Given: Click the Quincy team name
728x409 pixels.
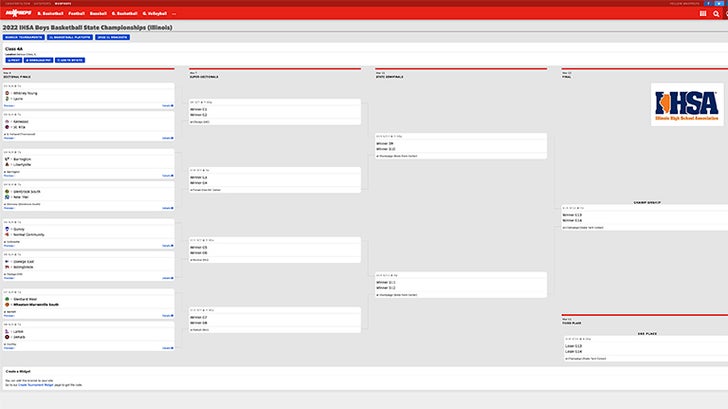Looking at the screenshot, I should pyautogui.click(x=19, y=229).
